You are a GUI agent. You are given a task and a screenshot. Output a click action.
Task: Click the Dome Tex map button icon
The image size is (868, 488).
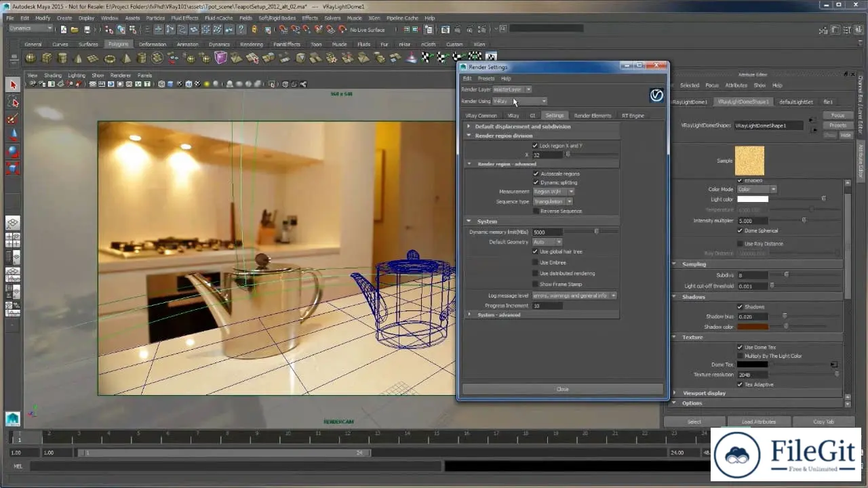(x=833, y=364)
